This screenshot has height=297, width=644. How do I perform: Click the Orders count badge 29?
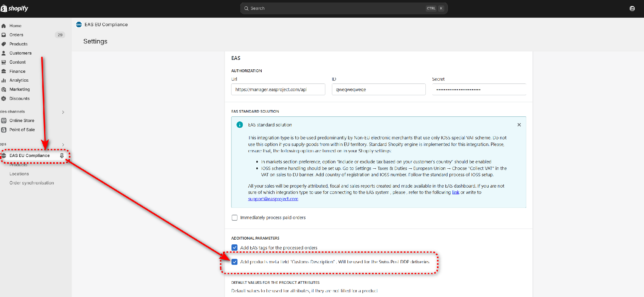click(60, 35)
